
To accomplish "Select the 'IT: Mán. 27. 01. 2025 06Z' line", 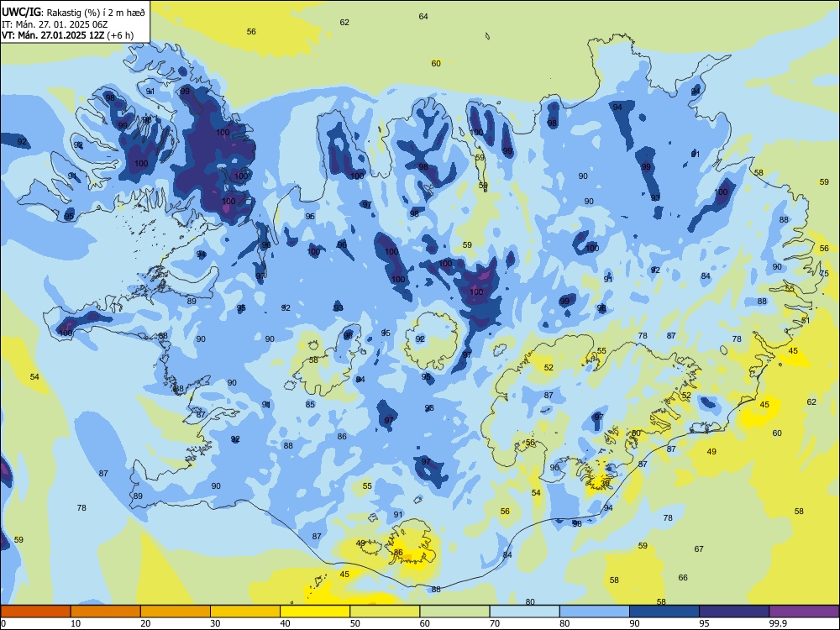I will 55,24.
